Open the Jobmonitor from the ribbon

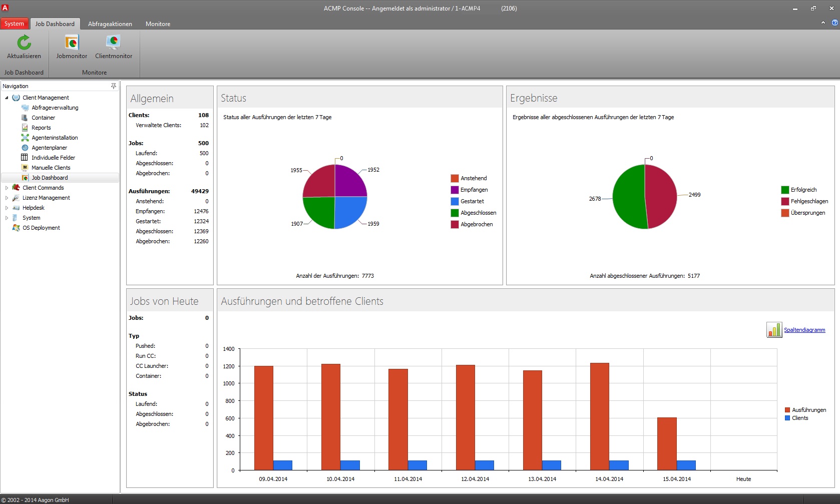click(x=72, y=43)
